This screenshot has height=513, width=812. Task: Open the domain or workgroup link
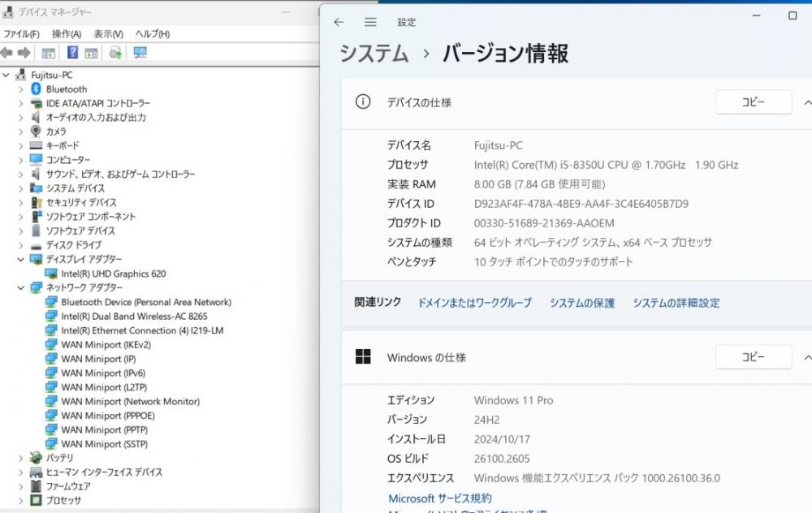pos(474,303)
